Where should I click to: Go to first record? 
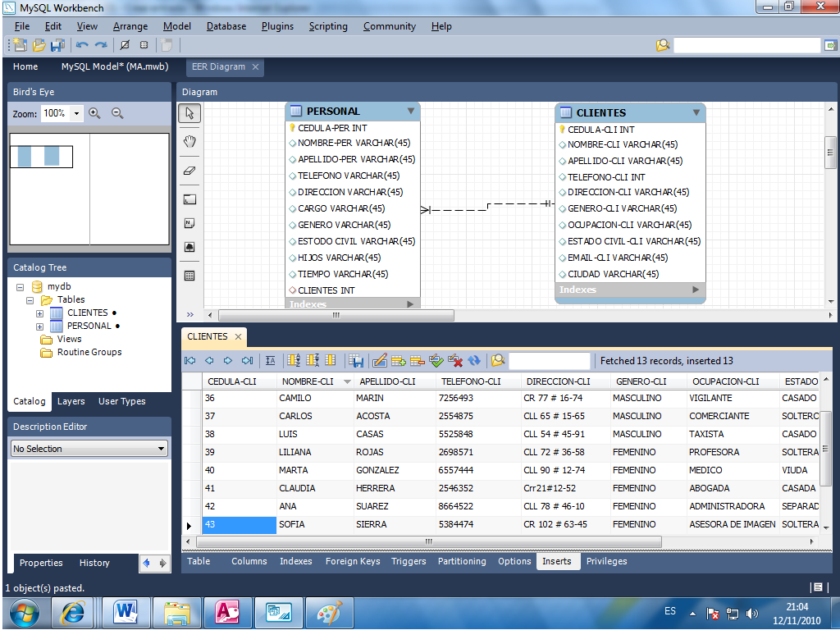[189, 361]
